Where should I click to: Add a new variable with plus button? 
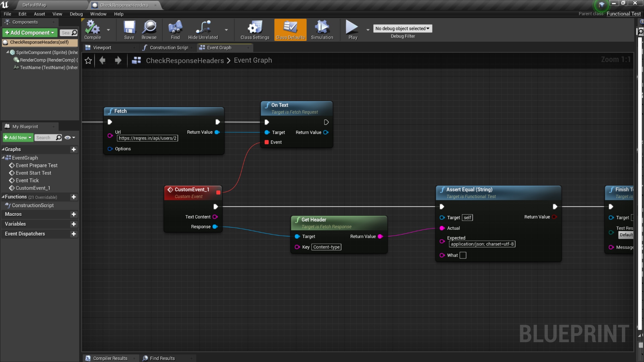(x=74, y=224)
